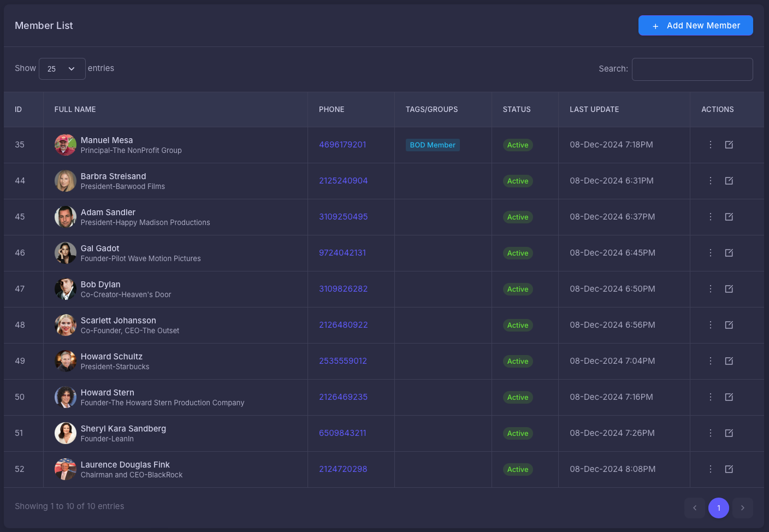Open phone link 9724042131
The width and height of the screenshot is (769, 532).
(x=342, y=253)
